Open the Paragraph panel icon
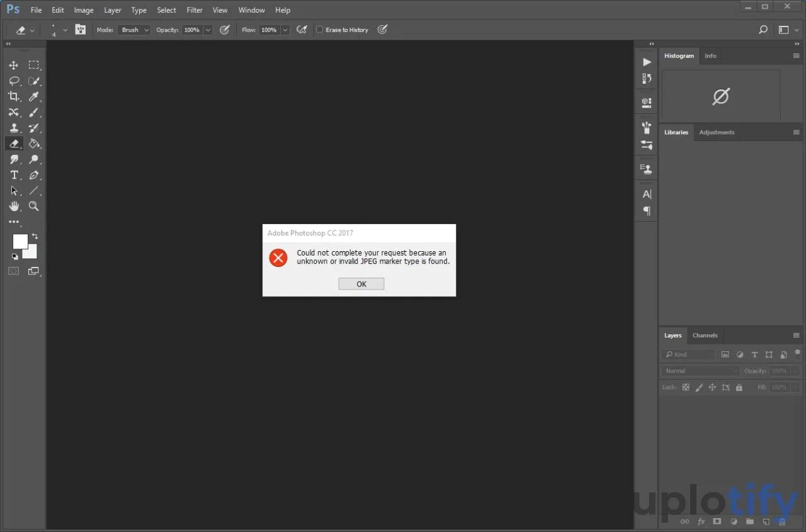Viewport: 806px width, 532px height. pyautogui.click(x=647, y=211)
